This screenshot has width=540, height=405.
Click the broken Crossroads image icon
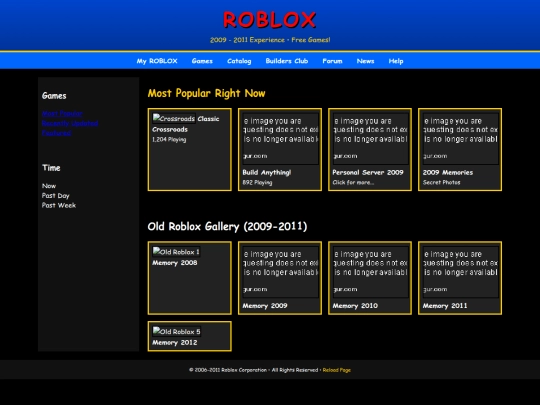(x=174, y=118)
